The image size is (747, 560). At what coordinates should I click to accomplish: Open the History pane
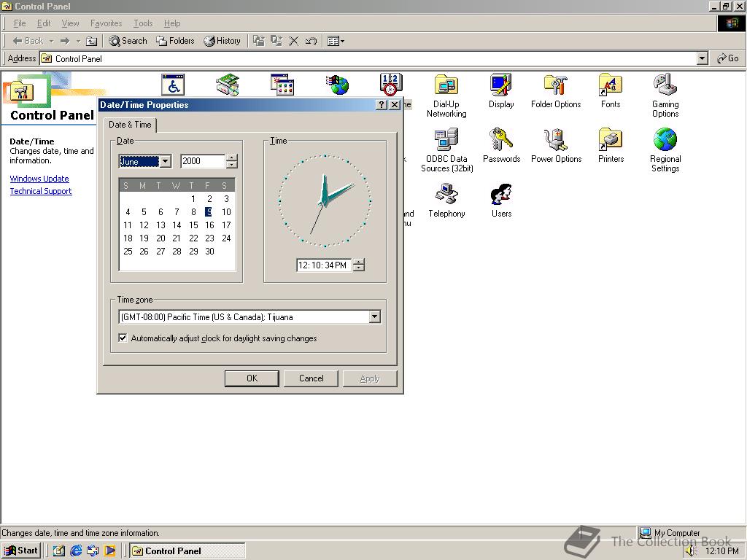pyautogui.click(x=222, y=41)
